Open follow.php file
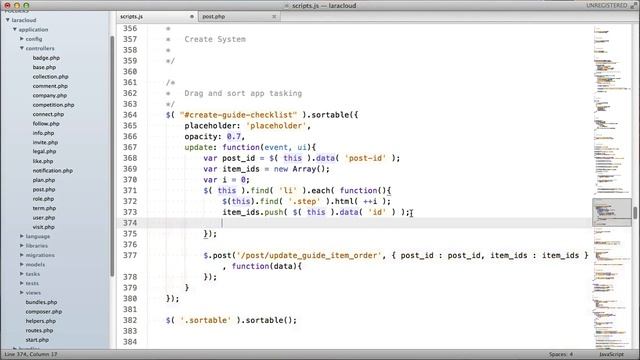 tap(46, 124)
